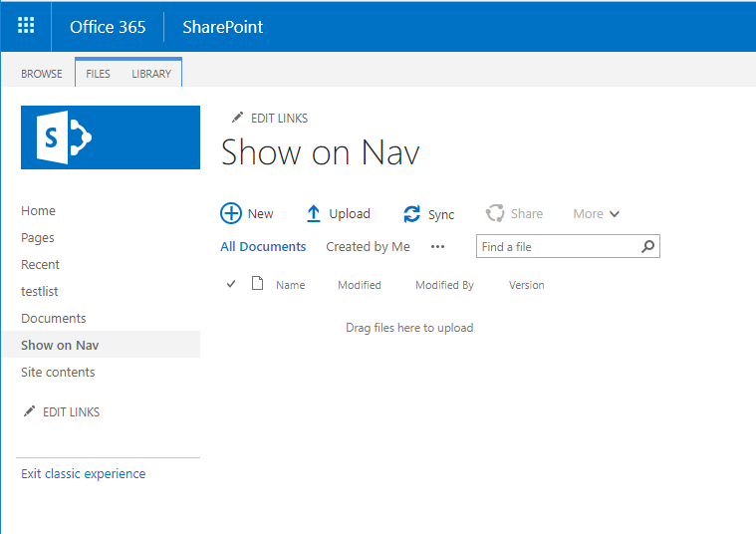This screenshot has height=534, width=756.
Task: Open the views ellipsis menu
Action: click(x=437, y=246)
